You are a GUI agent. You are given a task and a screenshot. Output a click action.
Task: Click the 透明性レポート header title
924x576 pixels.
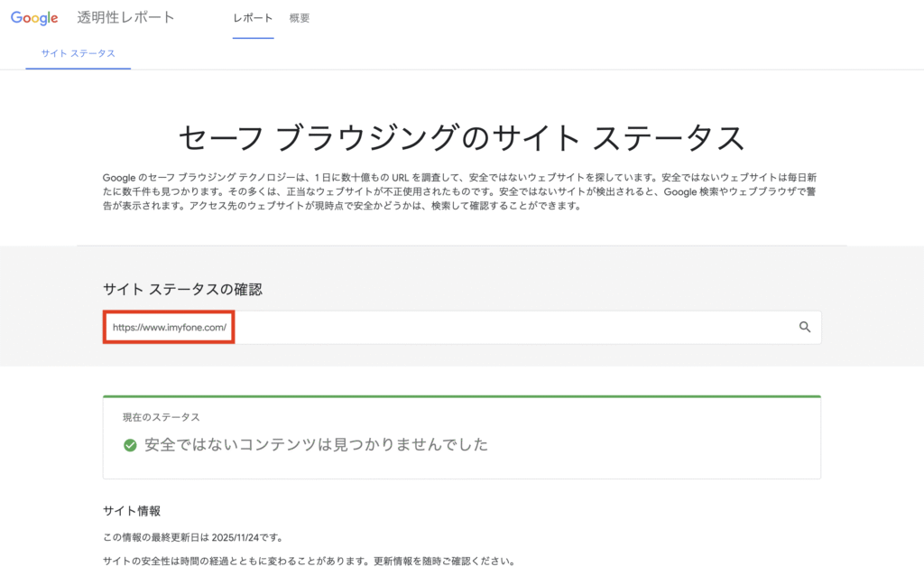[126, 18]
